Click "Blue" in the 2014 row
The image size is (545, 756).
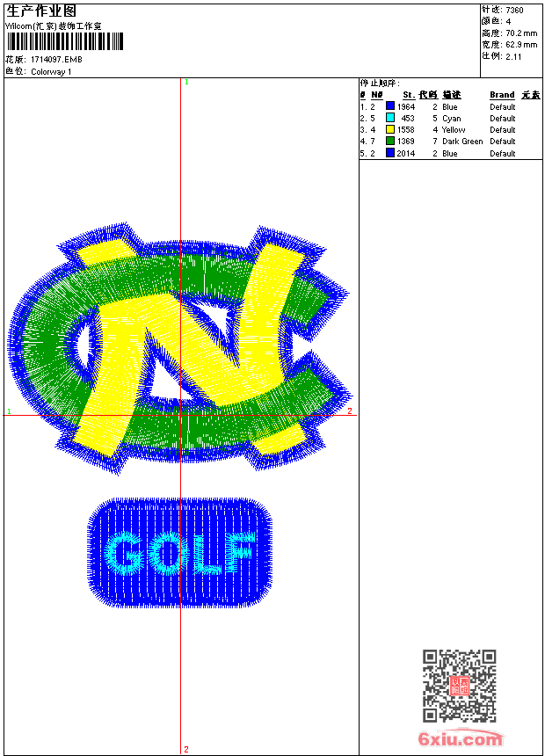[x=449, y=153]
